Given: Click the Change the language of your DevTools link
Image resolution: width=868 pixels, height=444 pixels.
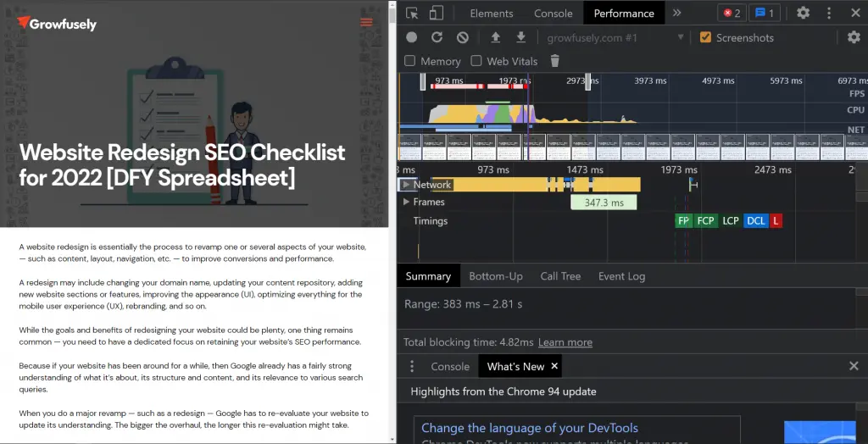Looking at the screenshot, I should [530, 428].
